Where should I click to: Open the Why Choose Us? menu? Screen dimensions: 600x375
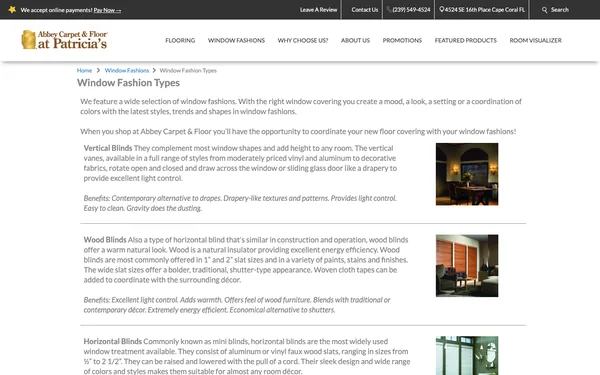[303, 41]
